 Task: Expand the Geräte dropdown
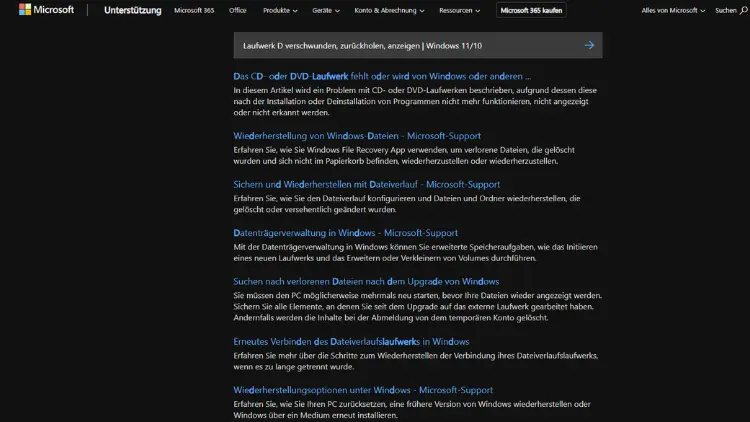pyautogui.click(x=326, y=10)
